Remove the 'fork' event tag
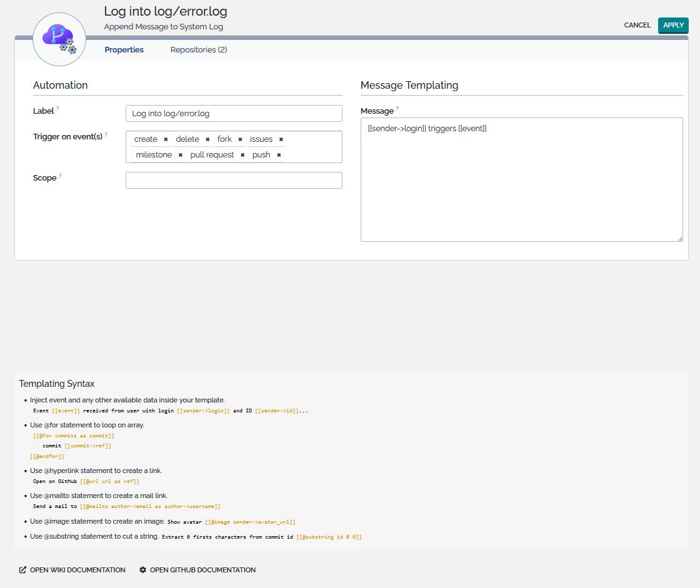 240,139
